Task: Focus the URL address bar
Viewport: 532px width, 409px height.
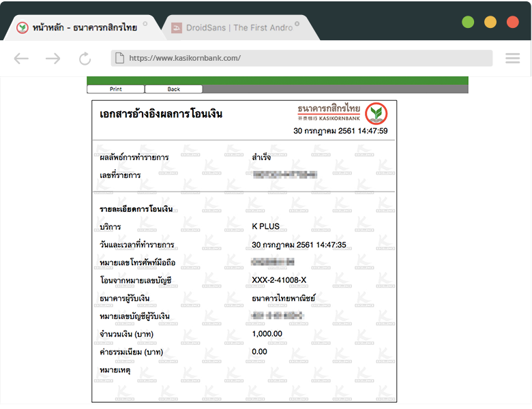Action: tap(307, 58)
